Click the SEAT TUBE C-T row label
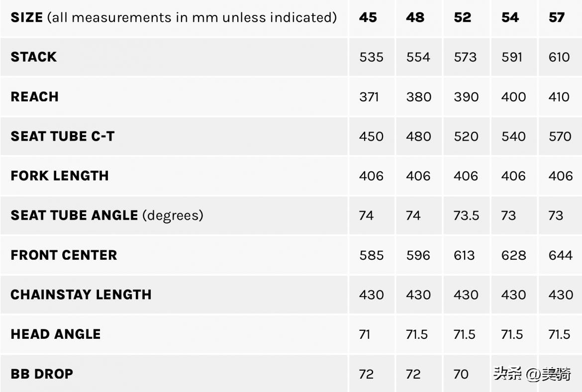 click(x=63, y=136)
